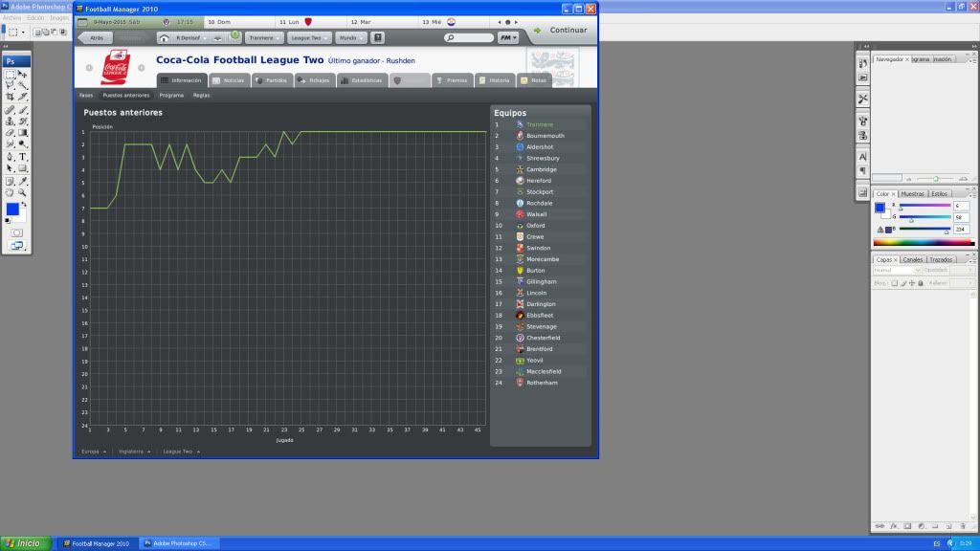Open the Photoshop Clone Source panel icon
The height and width of the screenshot is (551, 980).
tap(862, 136)
